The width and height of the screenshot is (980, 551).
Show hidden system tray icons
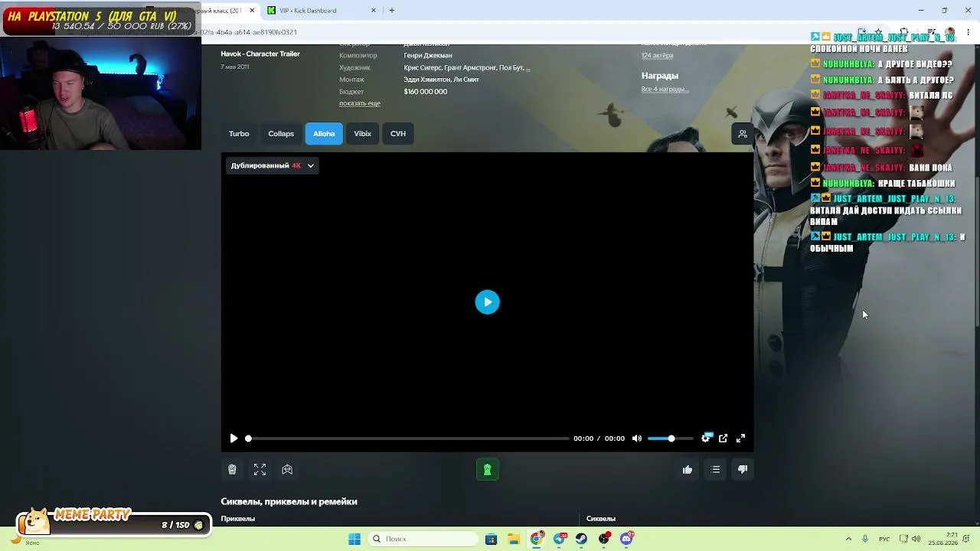(848, 539)
